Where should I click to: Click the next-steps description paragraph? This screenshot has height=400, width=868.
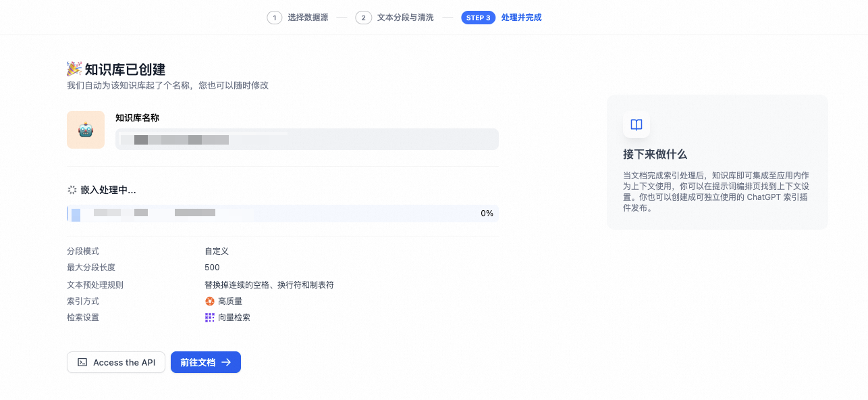coord(716,191)
